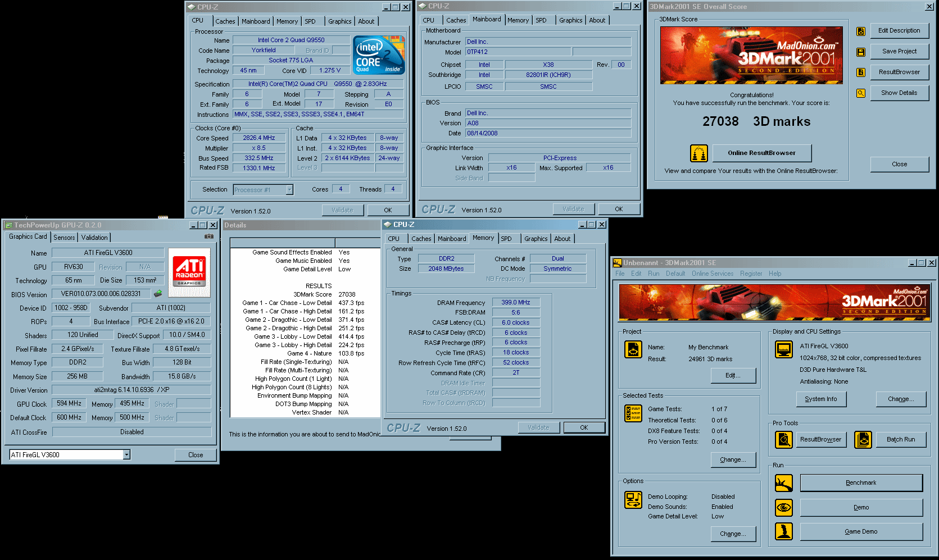This screenshot has height=560, width=939.
Task: Click Selected Tests checklist icon
Action: (x=633, y=413)
